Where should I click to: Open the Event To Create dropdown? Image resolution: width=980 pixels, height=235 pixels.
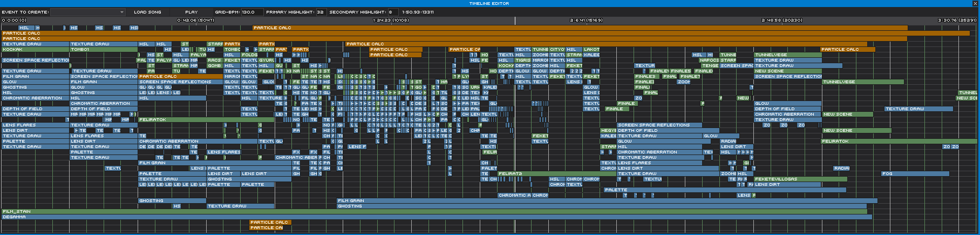[88, 12]
